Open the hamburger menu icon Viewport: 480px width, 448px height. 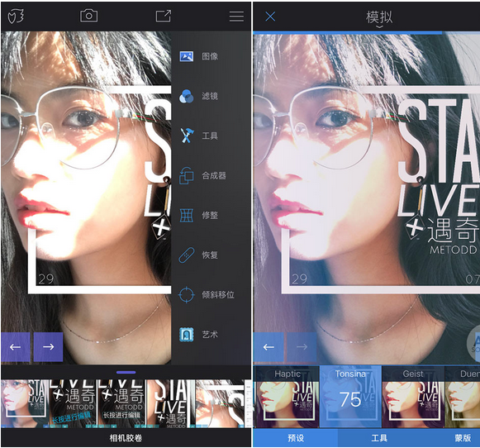(236, 17)
